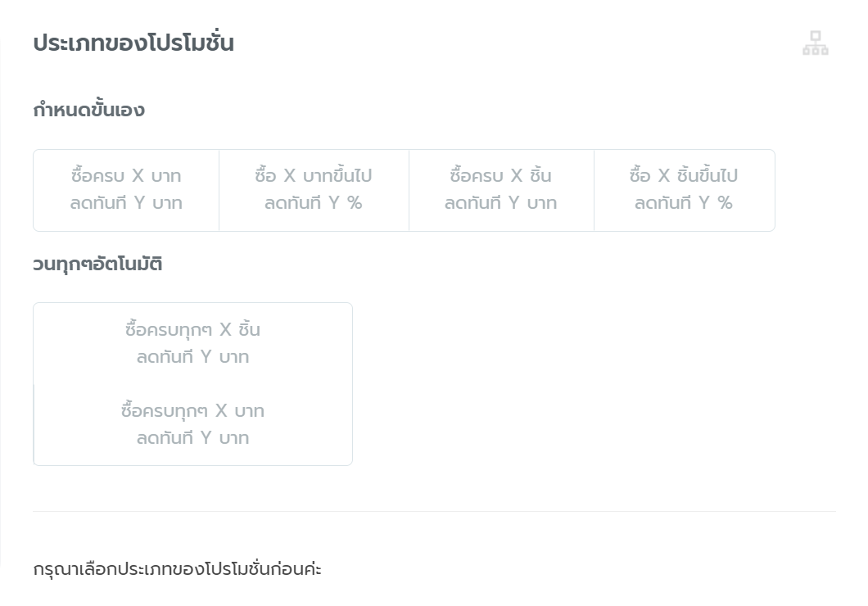Click ลดทันที Y บาท under ซื้อครบ X บาท
868x606 pixels.
(126, 203)
